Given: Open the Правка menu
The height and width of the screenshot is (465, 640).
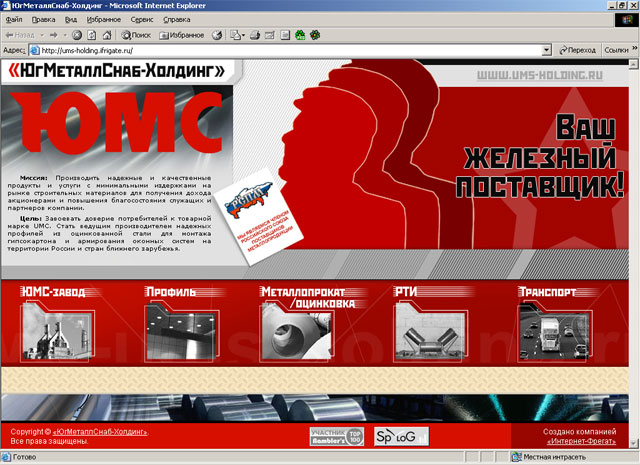Looking at the screenshot, I should coord(43,19).
